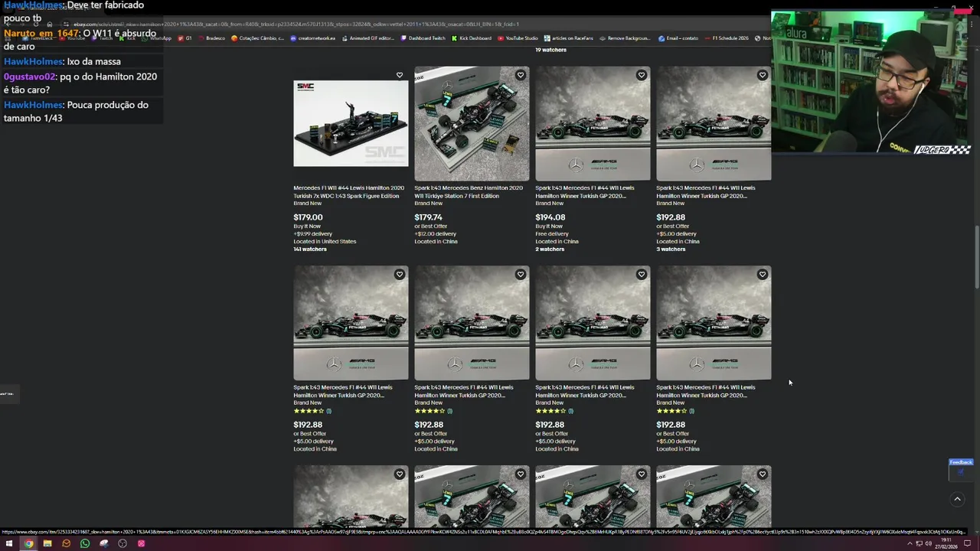The width and height of the screenshot is (980, 551).
Task: Open the title of the listing with 3 watchers
Action: [706, 192]
